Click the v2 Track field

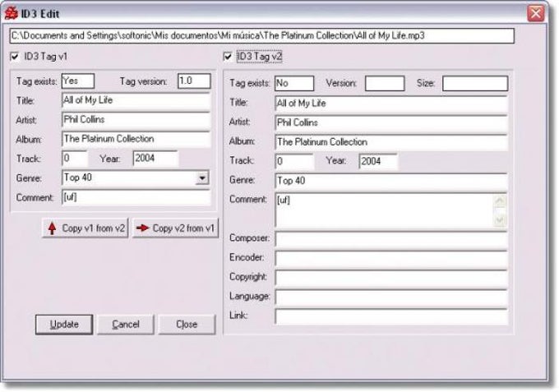click(294, 161)
